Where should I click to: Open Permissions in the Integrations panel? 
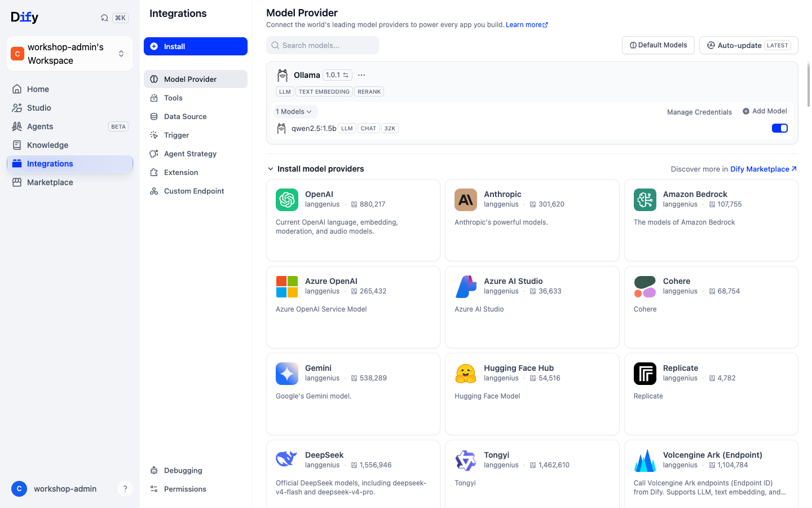click(x=196, y=489)
